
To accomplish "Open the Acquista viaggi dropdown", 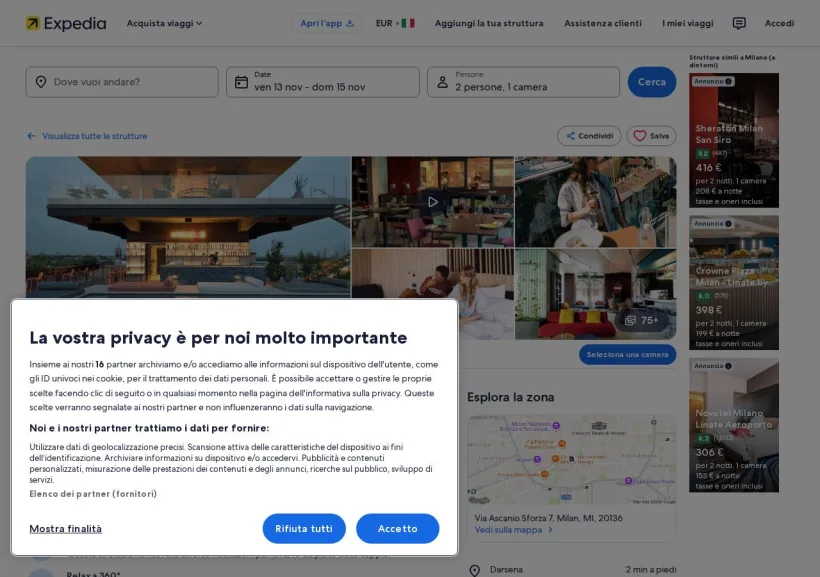I will point(164,24).
